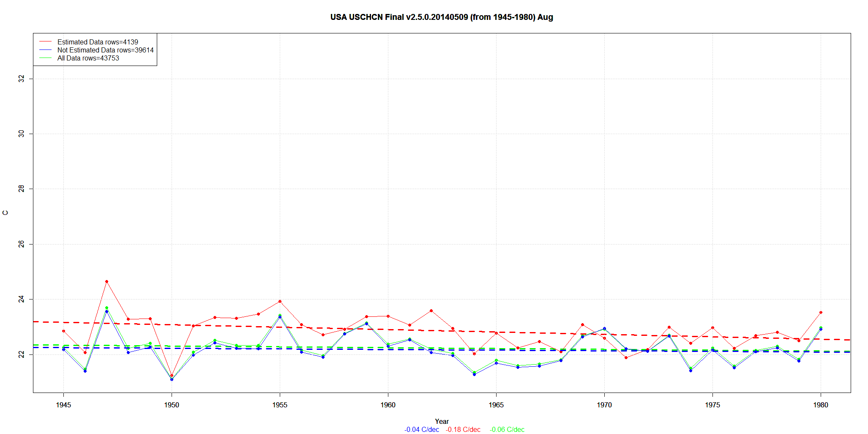Click the green '-0.06 C/dec' trend label

coord(507,429)
